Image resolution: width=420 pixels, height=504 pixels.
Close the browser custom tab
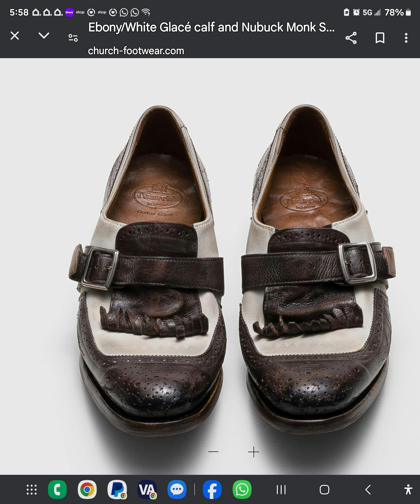[15, 36]
